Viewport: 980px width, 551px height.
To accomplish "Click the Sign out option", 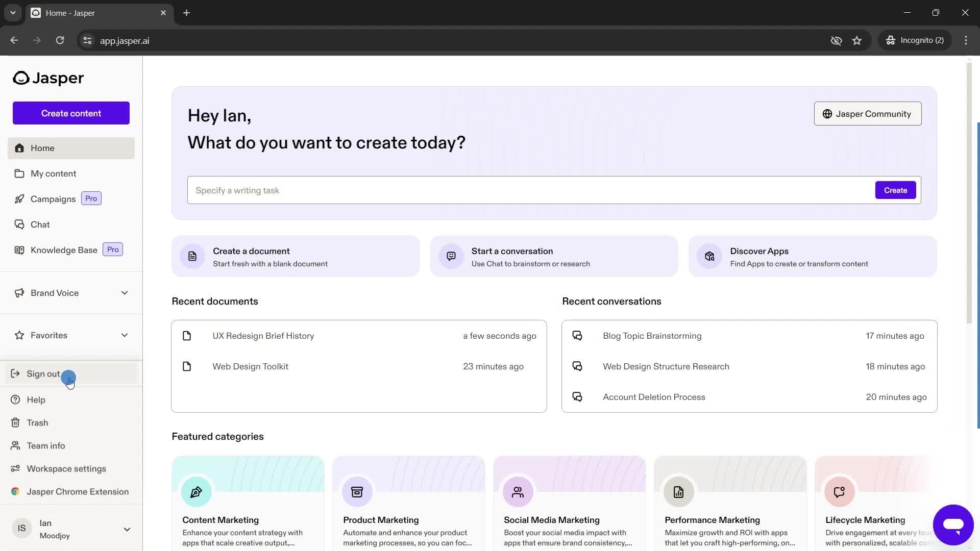I will pyautogui.click(x=43, y=373).
